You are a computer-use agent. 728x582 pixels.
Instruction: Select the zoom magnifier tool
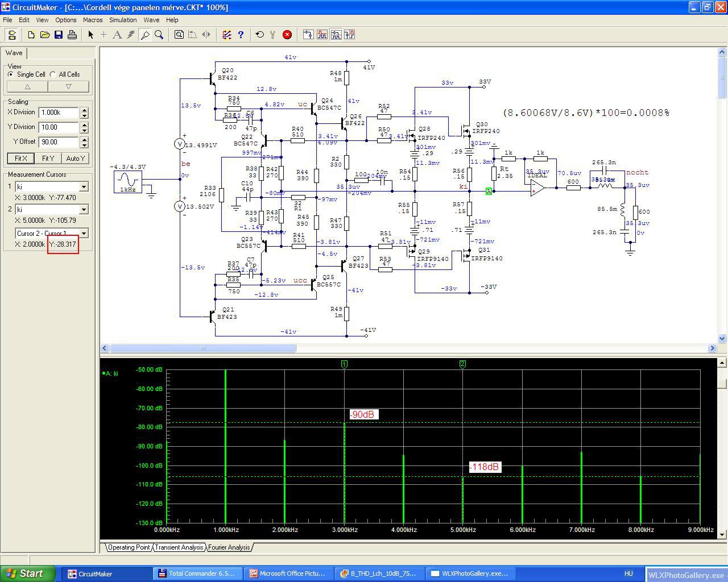[159, 35]
